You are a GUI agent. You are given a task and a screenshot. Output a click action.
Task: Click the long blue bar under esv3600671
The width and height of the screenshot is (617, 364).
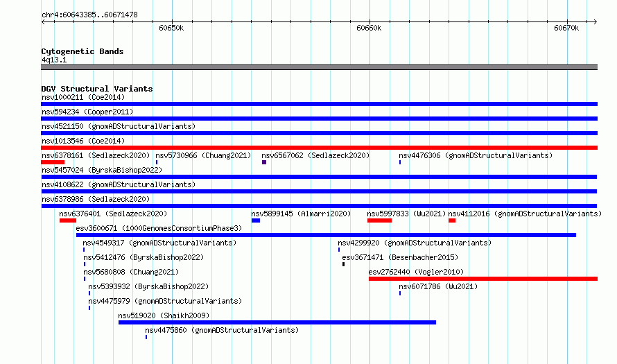(x=326, y=235)
